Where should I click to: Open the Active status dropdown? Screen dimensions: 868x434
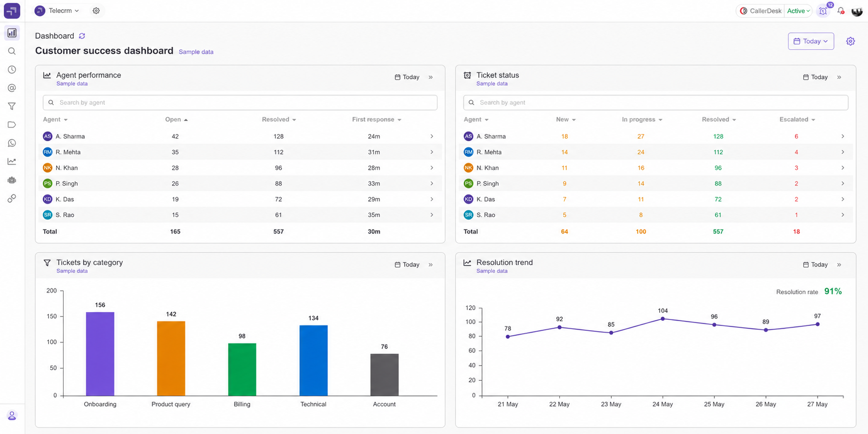coord(798,11)
